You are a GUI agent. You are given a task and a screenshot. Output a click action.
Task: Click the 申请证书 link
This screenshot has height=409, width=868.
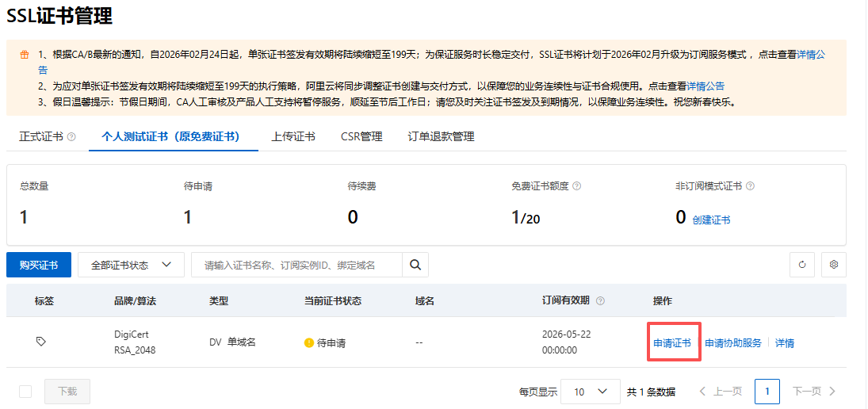point(672,343)
